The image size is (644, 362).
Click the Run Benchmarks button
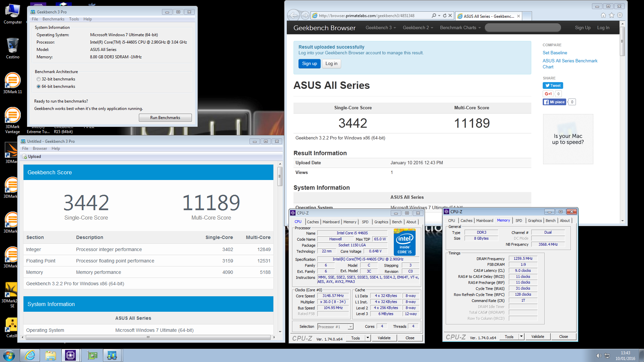pyautogui.click(x=165, y=118)
